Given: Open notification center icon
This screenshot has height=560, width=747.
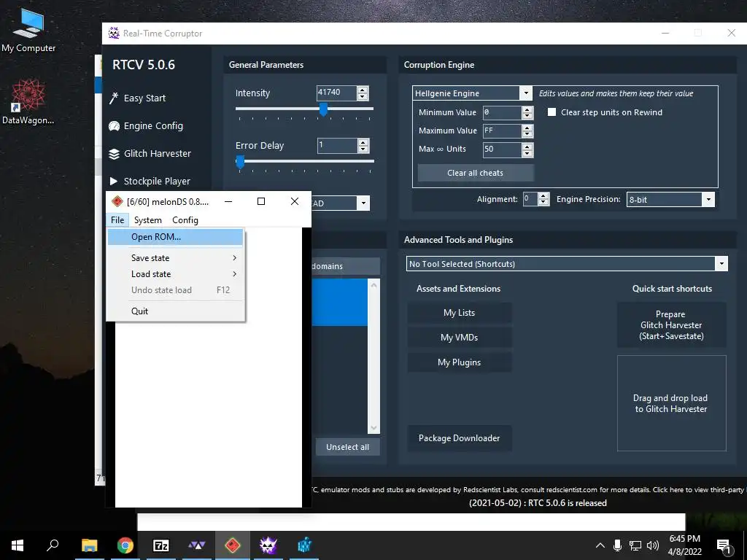Looking at the screenshot, I should pyautogui.click(x=724, y=545).
